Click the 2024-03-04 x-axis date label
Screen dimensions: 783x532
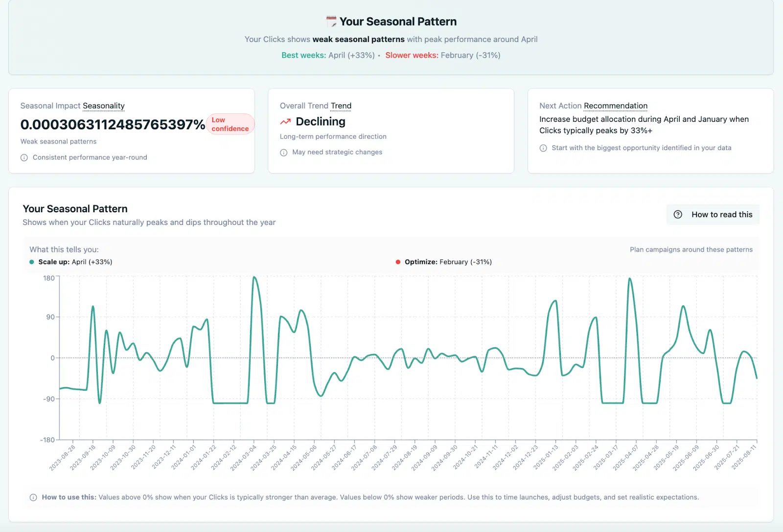(244, 458)
